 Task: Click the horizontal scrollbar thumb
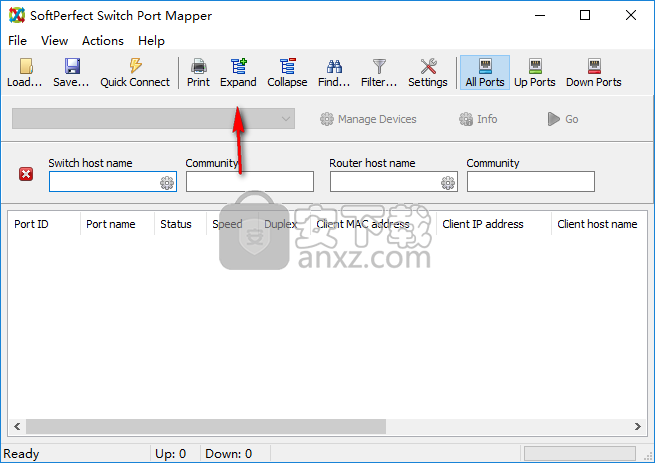206,426
